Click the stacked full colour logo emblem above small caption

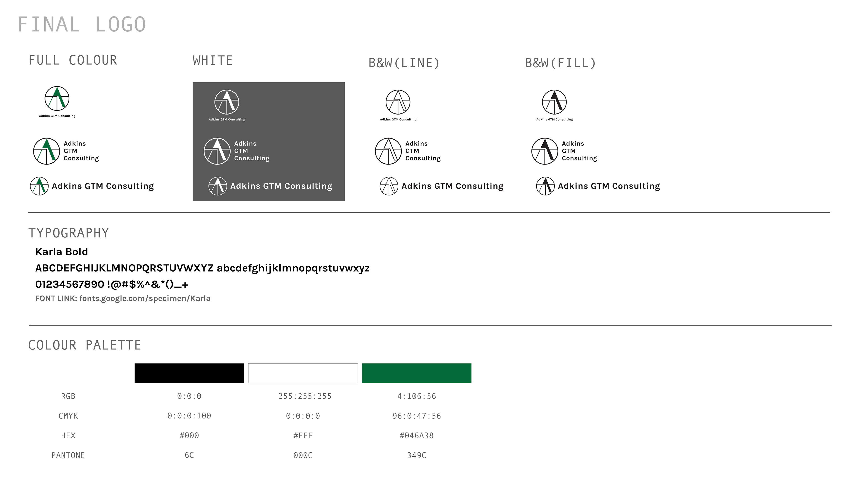[57, 98]
